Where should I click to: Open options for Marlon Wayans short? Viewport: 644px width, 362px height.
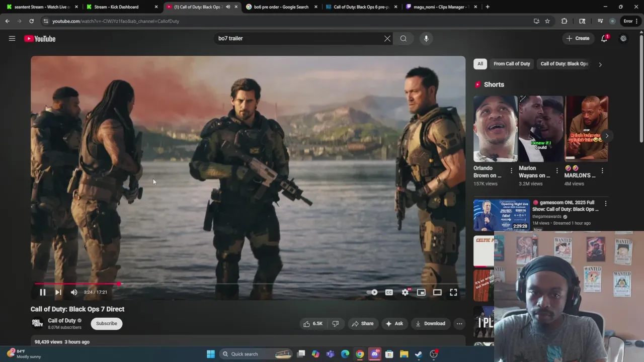point(556,171)
